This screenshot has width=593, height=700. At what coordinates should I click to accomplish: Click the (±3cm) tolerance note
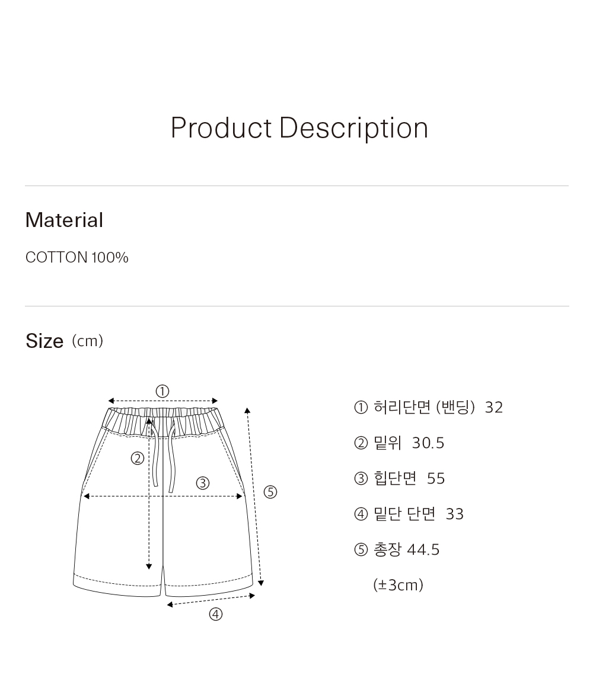[398, 585]
